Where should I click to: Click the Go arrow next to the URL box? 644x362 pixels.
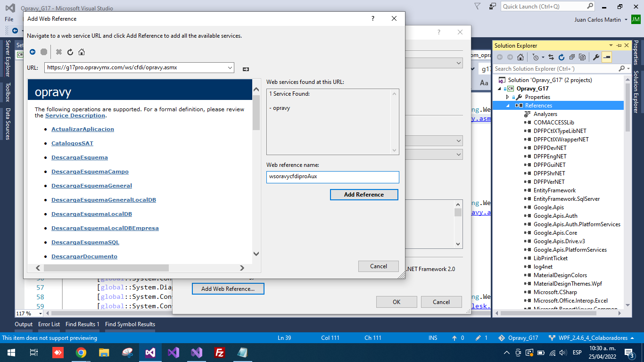(246, 69)
